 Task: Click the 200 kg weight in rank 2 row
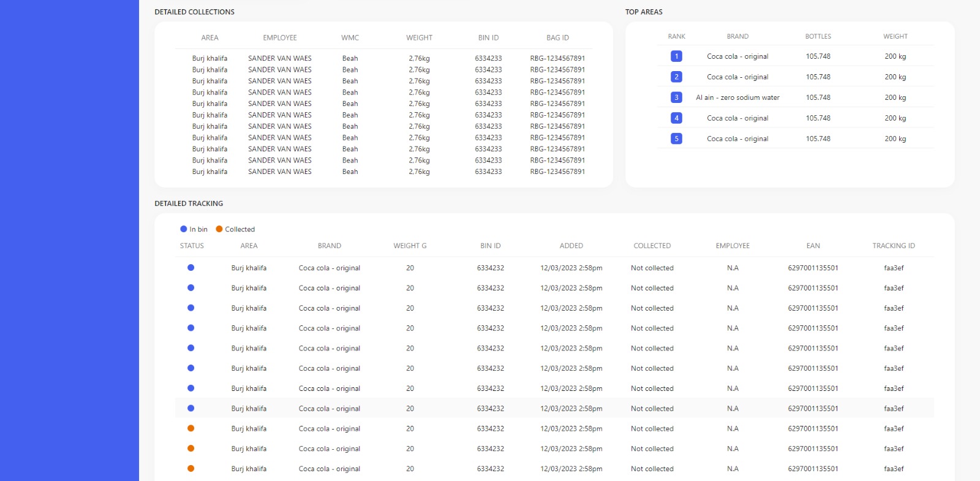coord(895,77)
